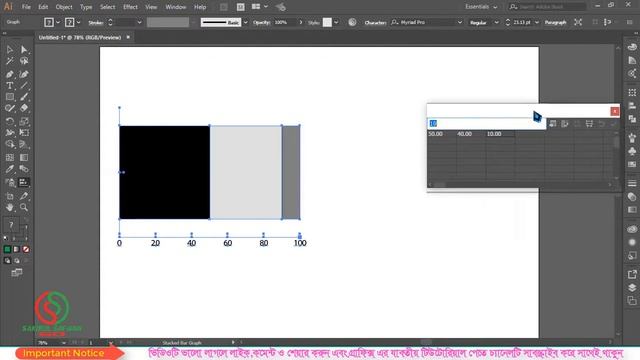Open the Object menu
640x360 pixels.
[x=64, y=7]
